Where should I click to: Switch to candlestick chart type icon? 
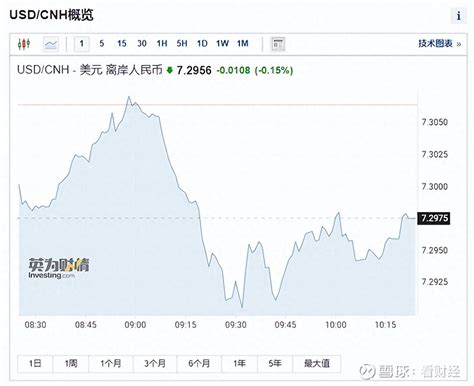coord(24,44)
